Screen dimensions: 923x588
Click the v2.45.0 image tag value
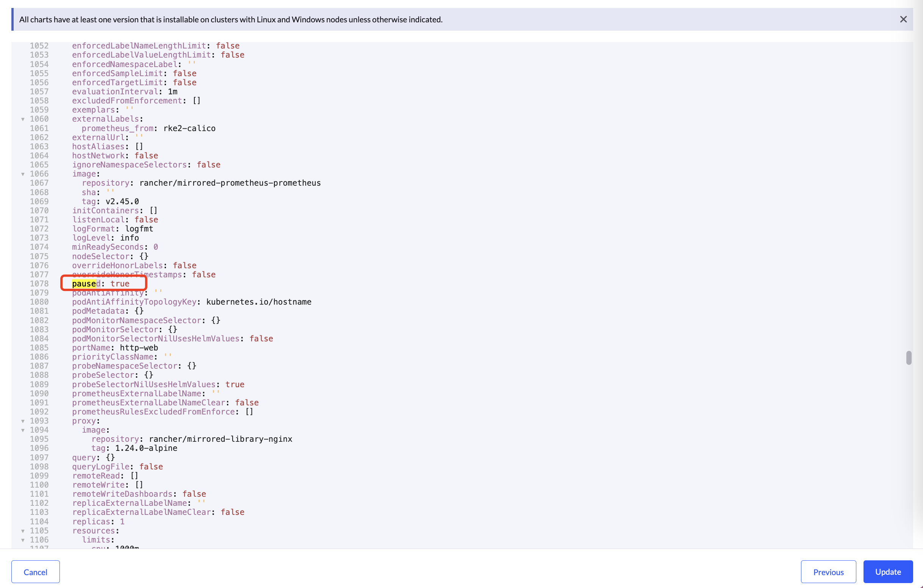click(x=122, y=201)
